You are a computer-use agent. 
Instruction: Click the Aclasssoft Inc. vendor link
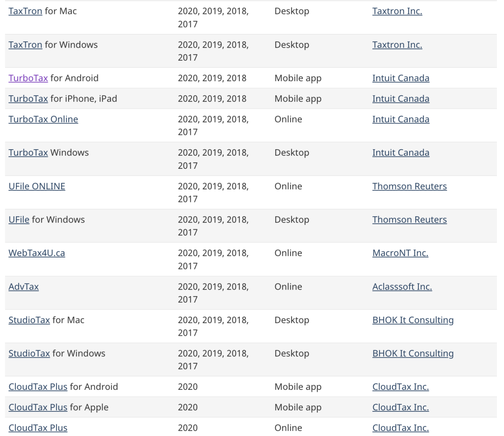[402, 287]
